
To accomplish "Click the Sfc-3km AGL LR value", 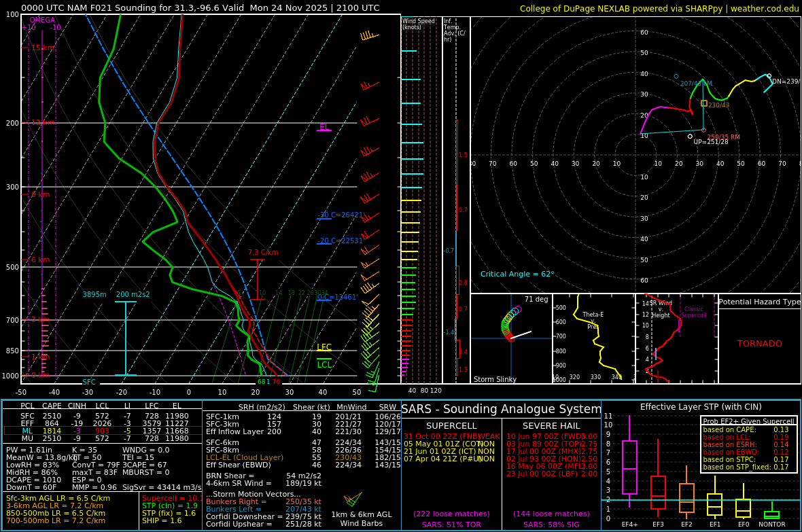I will pyautogui.click(x=58, y=498).
